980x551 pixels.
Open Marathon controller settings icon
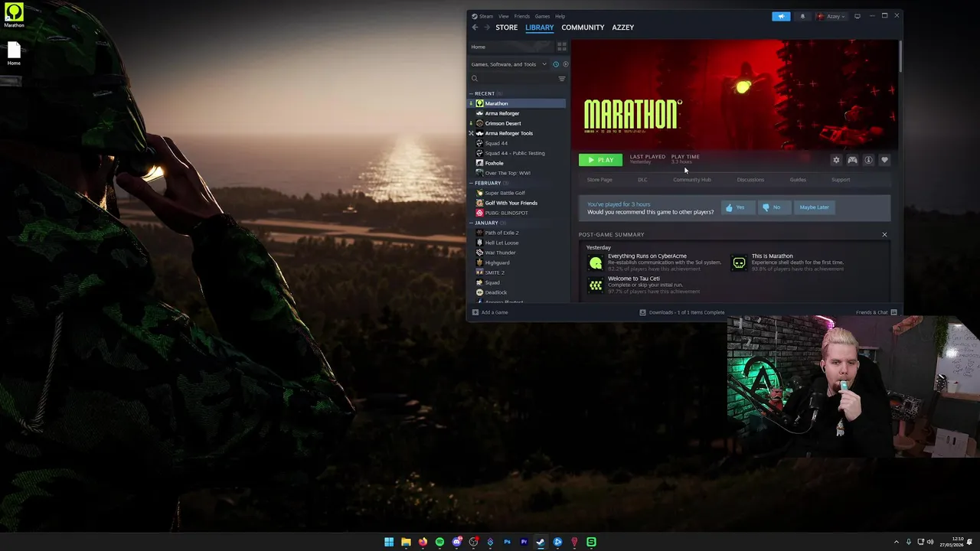[852, 160]
